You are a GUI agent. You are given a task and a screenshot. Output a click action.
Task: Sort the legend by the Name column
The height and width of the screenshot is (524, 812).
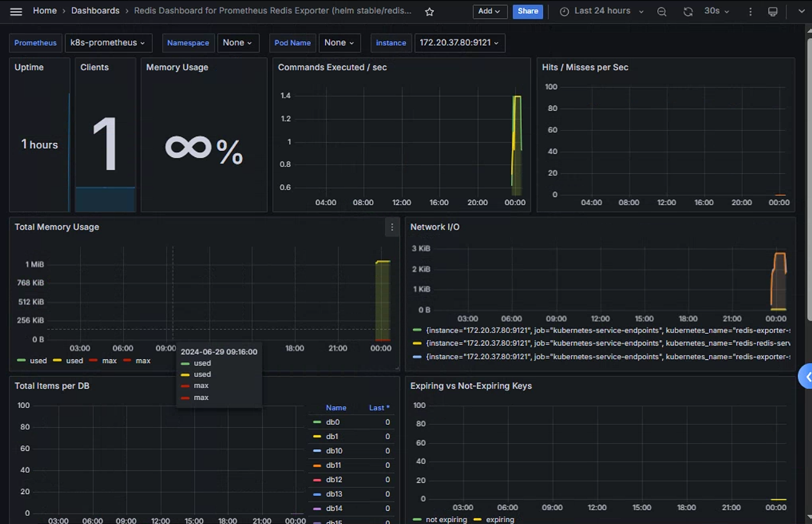pyautogui.click(x=336, y=408)
